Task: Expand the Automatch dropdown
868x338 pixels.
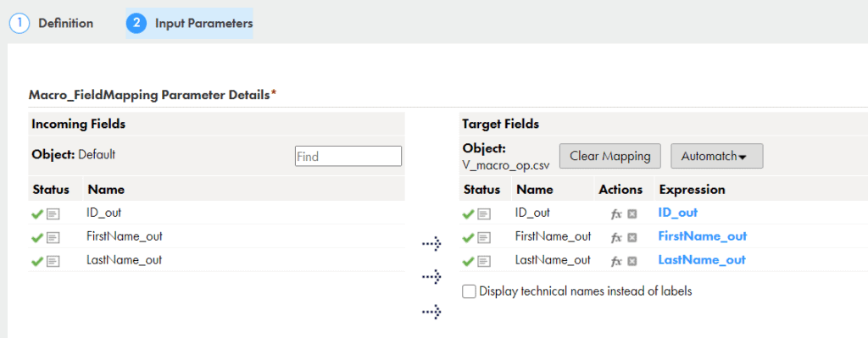Action: 717,156
